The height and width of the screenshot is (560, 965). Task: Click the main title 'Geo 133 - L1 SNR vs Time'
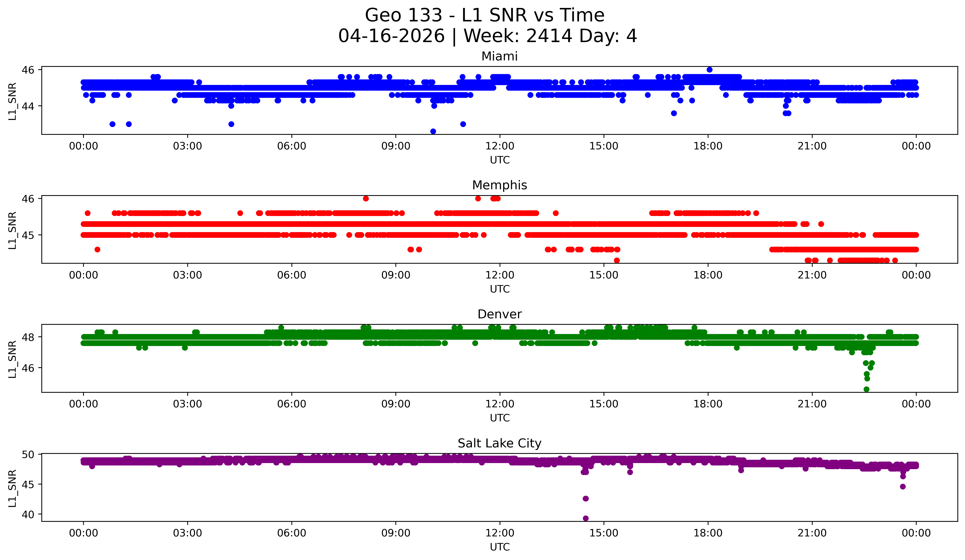click(484, 16)
